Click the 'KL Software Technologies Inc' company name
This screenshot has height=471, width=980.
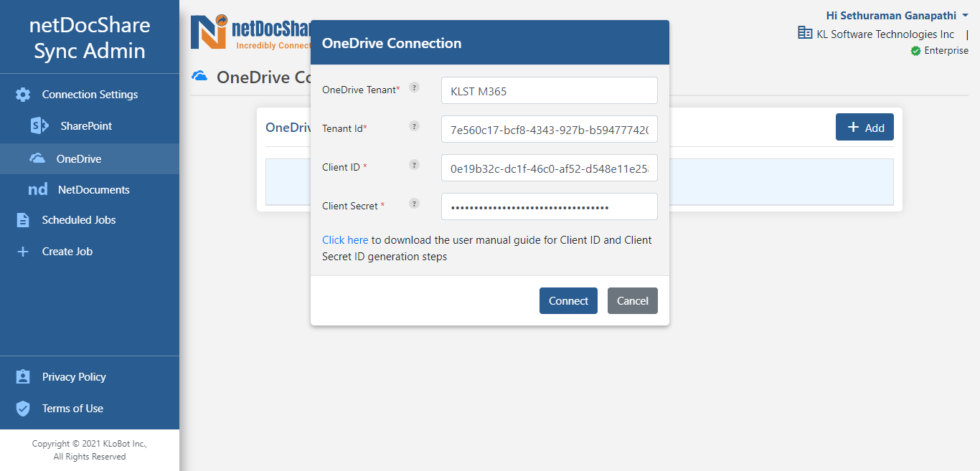coord(885,34)
